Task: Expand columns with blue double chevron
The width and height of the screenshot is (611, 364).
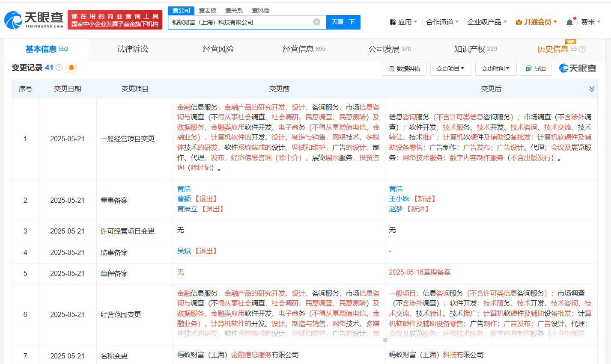Action: (x=592, y=89)
